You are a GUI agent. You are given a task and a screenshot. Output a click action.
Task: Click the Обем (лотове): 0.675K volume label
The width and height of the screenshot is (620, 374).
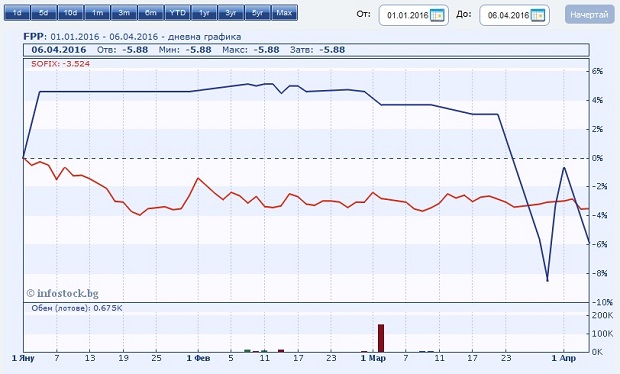(77, 308)
